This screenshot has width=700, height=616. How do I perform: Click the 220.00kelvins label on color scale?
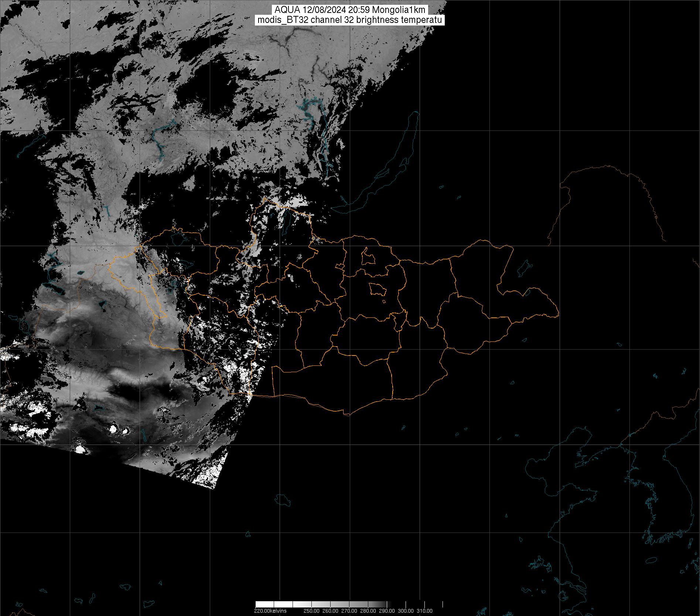(x=270, y=611)
